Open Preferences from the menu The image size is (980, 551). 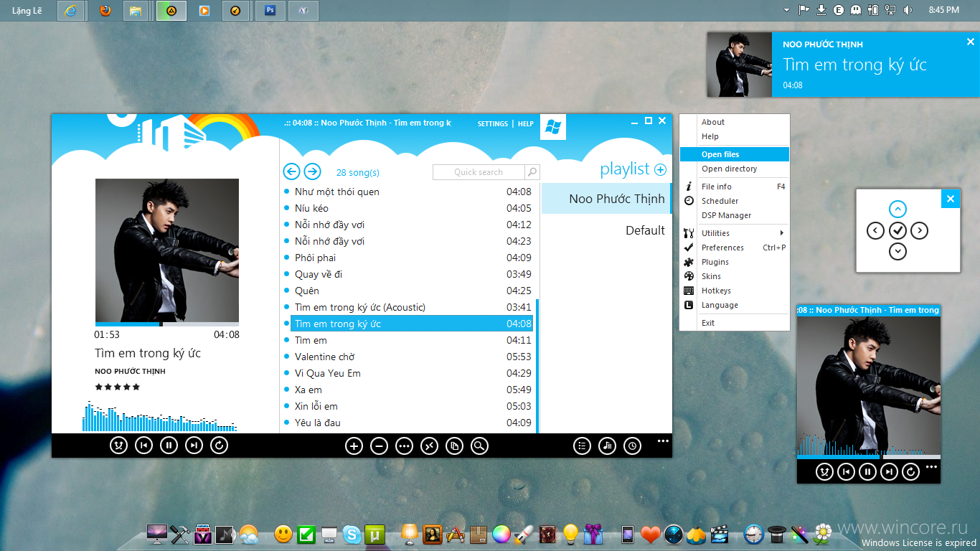(x=735, y=248)
